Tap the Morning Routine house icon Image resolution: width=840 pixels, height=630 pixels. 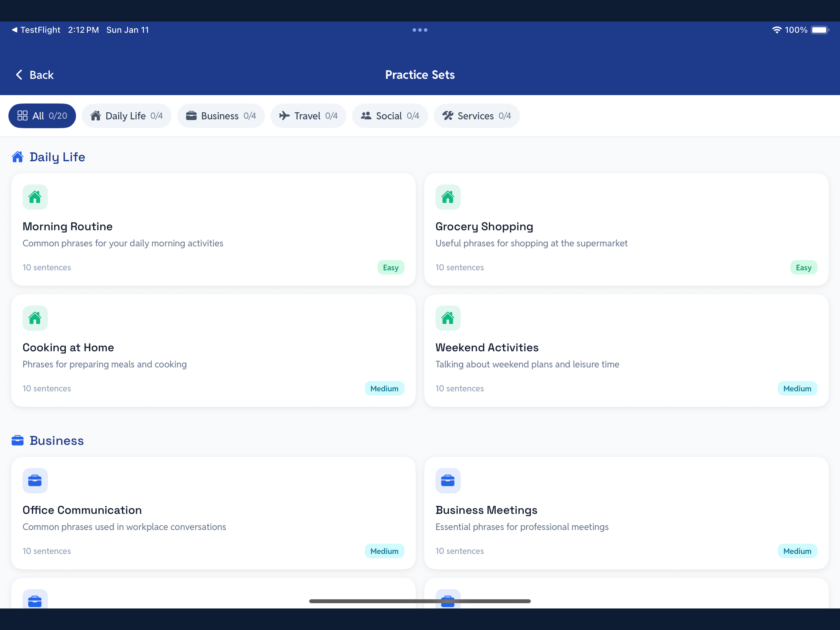(35, 197)
